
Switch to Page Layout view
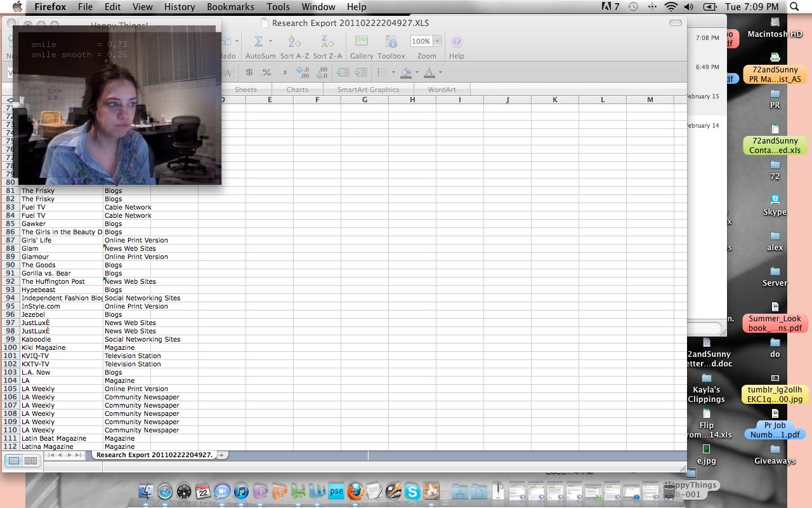coord(30,460)
